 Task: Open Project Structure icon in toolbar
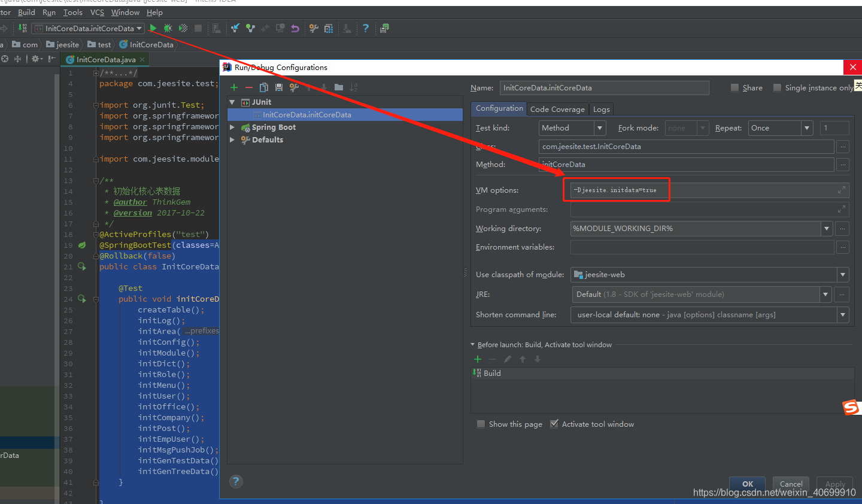tap(329, 28)
